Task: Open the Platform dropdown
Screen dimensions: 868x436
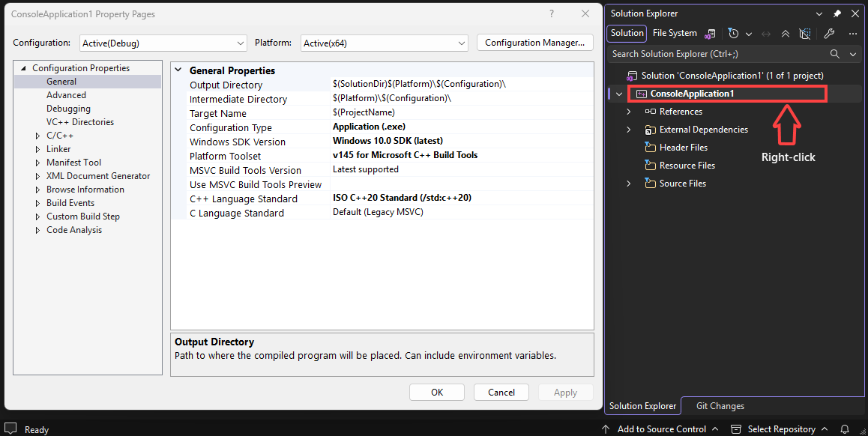Action: tap(385, 43)
